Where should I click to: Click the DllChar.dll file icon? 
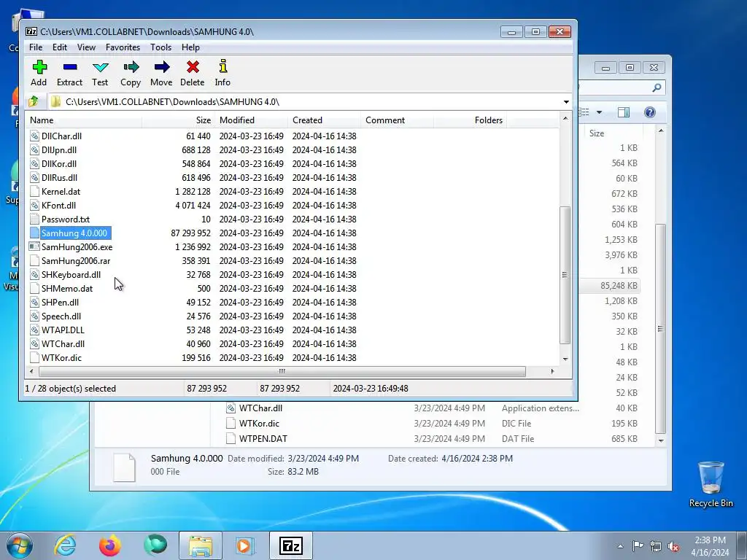point(34,136)
